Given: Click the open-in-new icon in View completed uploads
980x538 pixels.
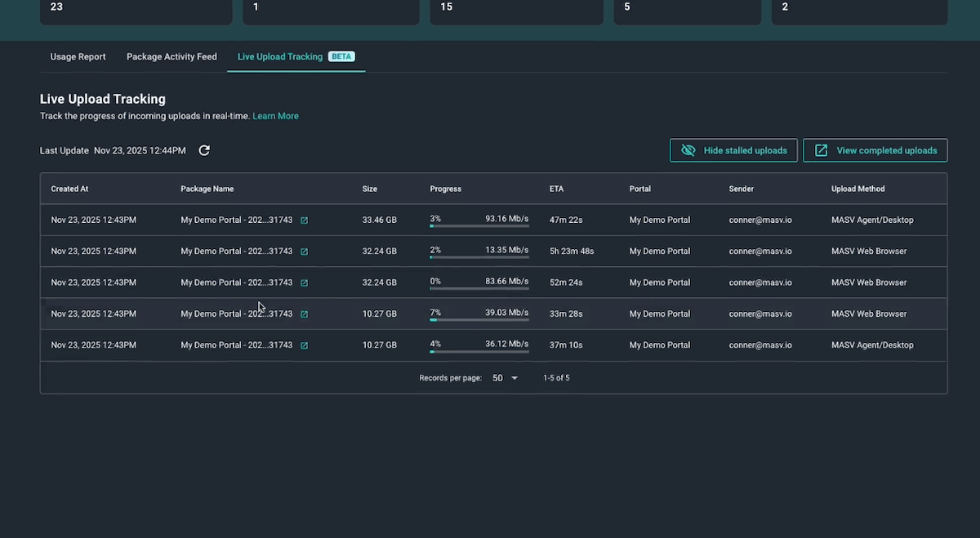Looking at the screenshot, I should click(821, 150).
